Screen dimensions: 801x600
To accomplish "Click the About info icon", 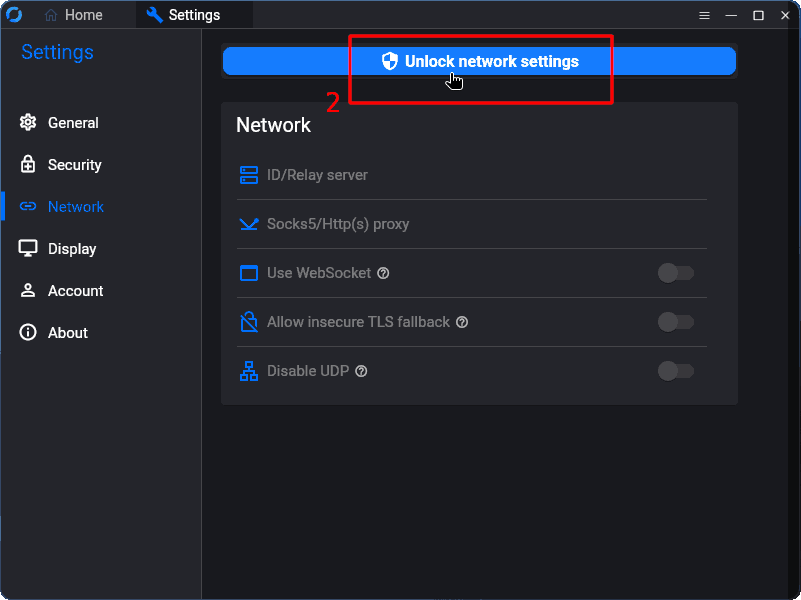I will 28,333.
